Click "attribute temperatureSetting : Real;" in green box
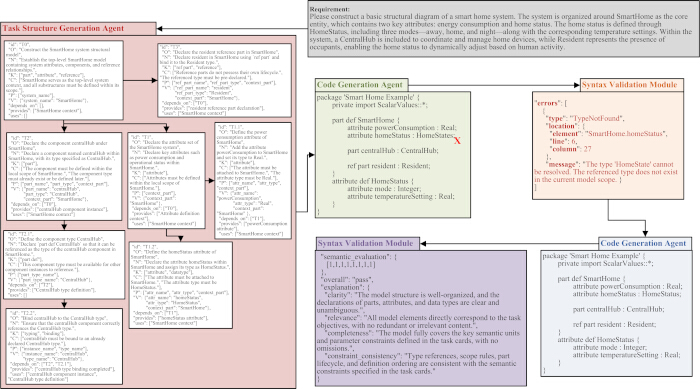Screen dimensions: 700x389 tap(401, 196)
